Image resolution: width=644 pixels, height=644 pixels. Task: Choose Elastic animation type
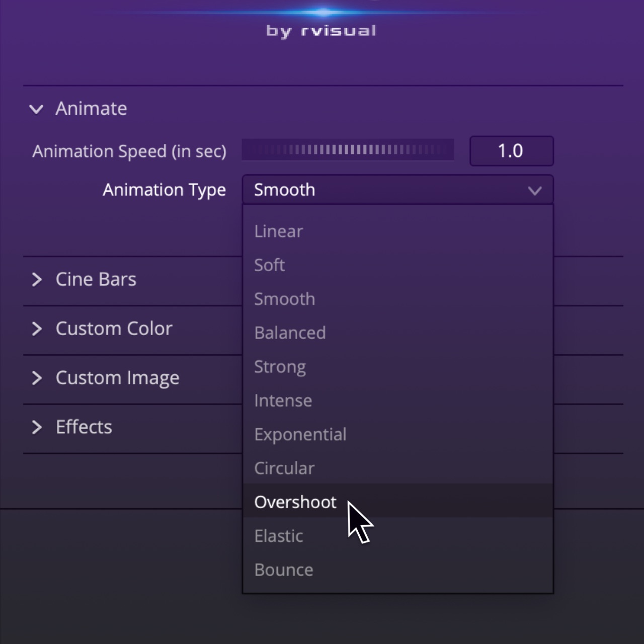click(279, 536)
